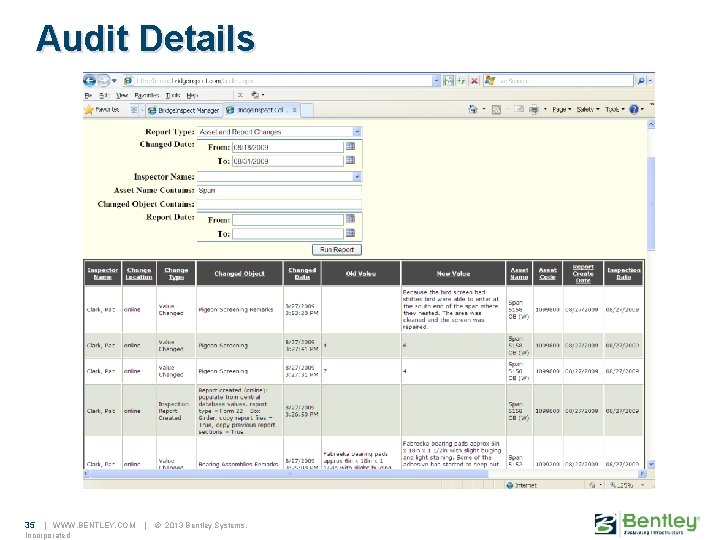Screen dimensions: 720x540
Task: Click the Report Date From input field
Action: pos(287,219)
